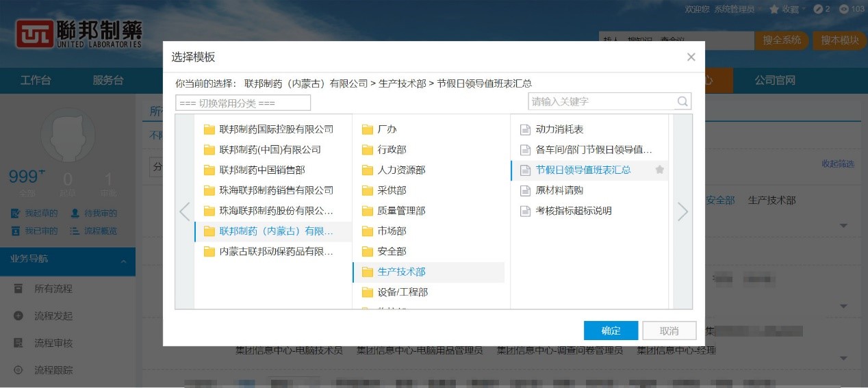Click the search magnifier icon in dialog
The width and height of the screenshot is (868, 388).
(682, 102)
